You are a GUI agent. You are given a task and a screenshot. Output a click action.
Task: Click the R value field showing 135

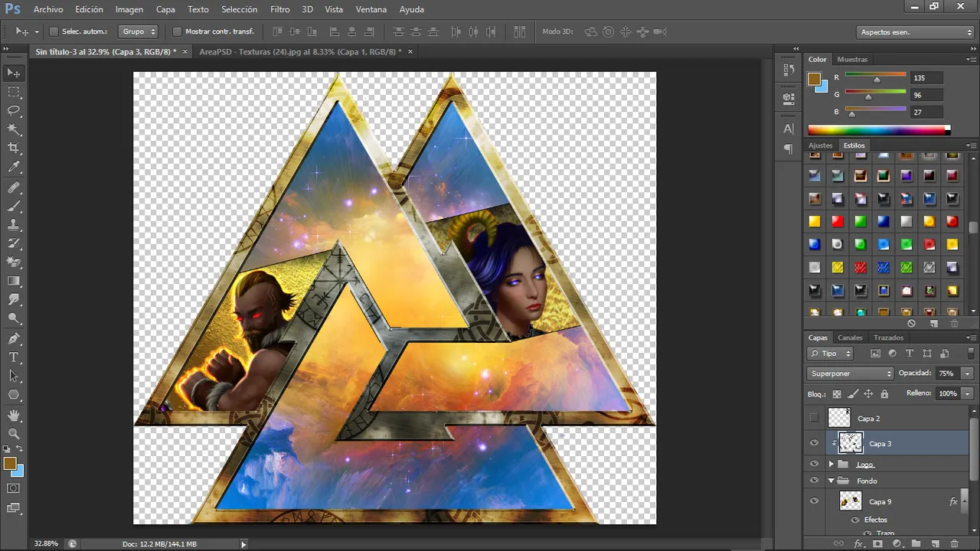pyautogui.click(x=926, y=78)
